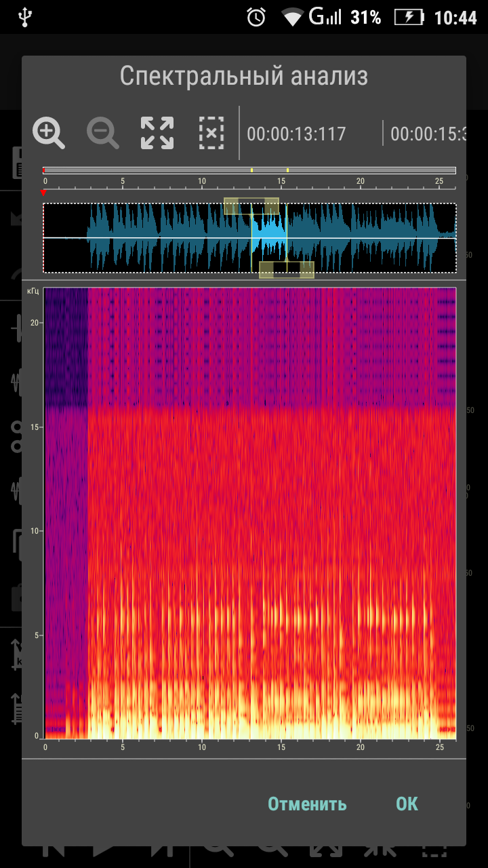Select the fit-to-view expand arrows icon
Image resolution: width=488 pixels, height=868 pixels.
coord(157,133)
